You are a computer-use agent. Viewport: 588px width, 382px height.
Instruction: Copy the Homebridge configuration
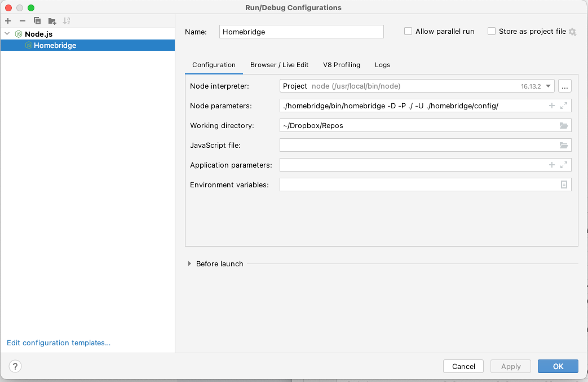37,21
